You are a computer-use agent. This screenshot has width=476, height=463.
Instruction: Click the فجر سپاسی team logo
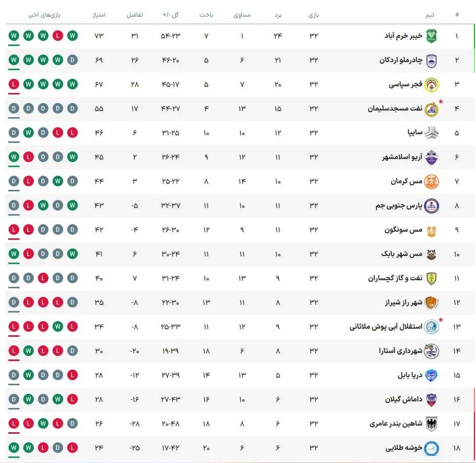tap(431, 85)
